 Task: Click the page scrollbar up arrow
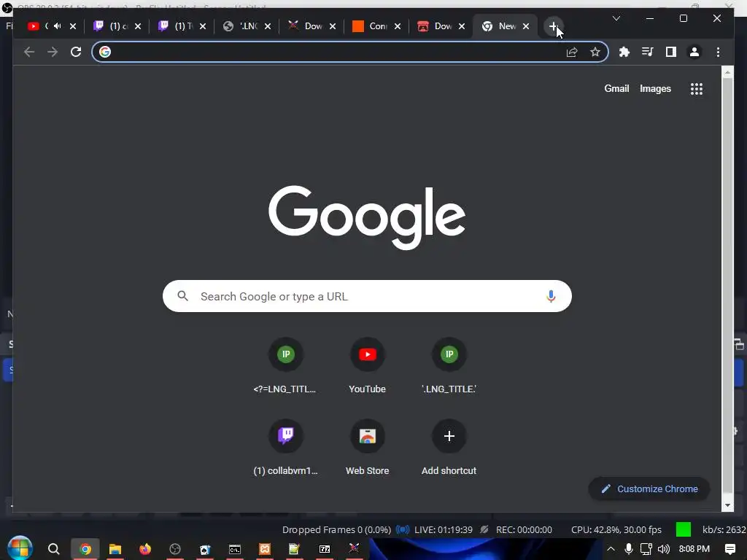[x=727, y=72]
